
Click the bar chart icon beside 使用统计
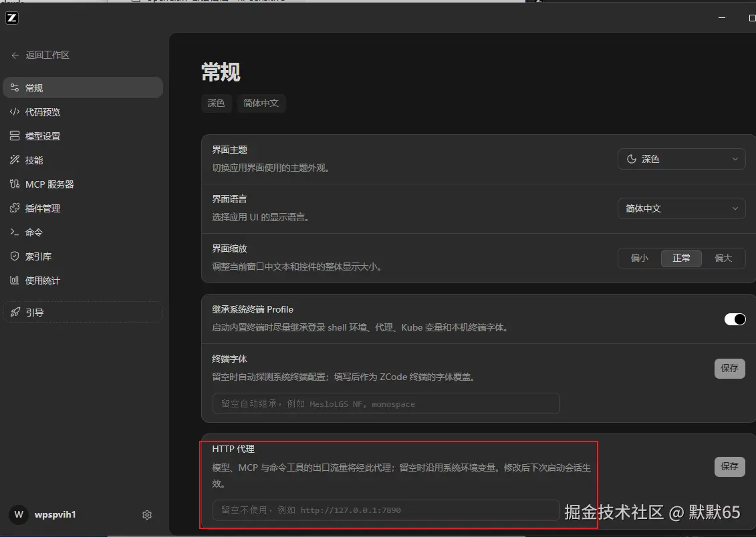[15, 281]
